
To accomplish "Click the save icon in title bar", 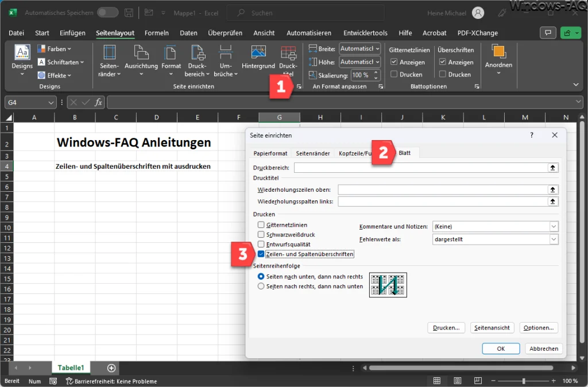I will coord(129,13).
